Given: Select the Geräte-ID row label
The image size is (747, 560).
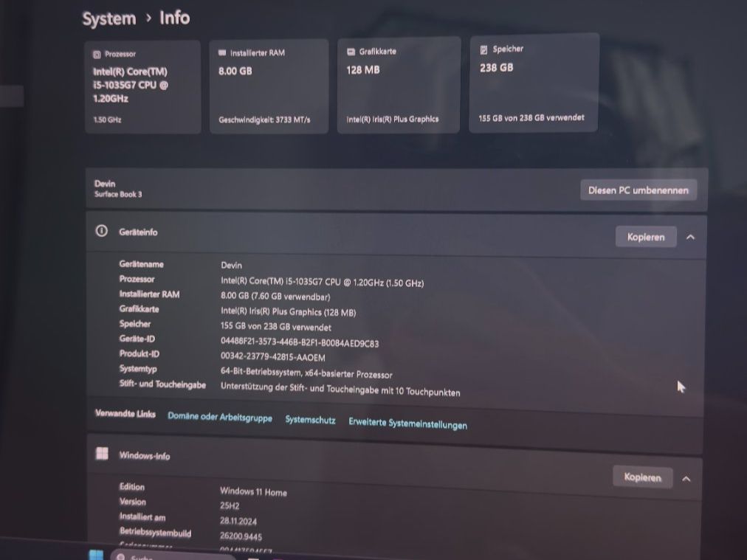Looking at the screenshot, I should [x=137, y=339].
